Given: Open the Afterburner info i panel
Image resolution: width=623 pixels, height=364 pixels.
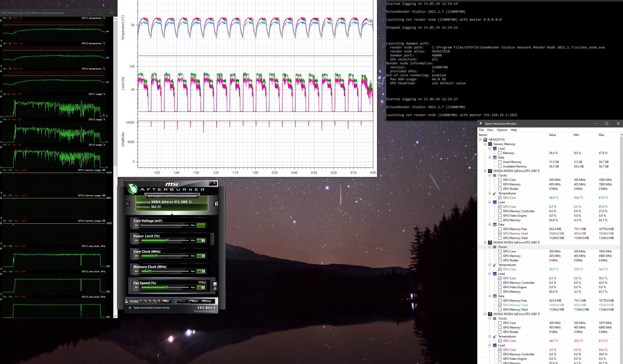Looking at the screenshot, I should click(x=216, y=204).
